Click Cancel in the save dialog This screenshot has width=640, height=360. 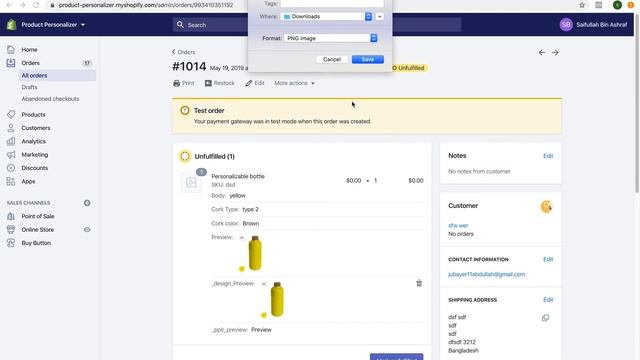[332, 59]
